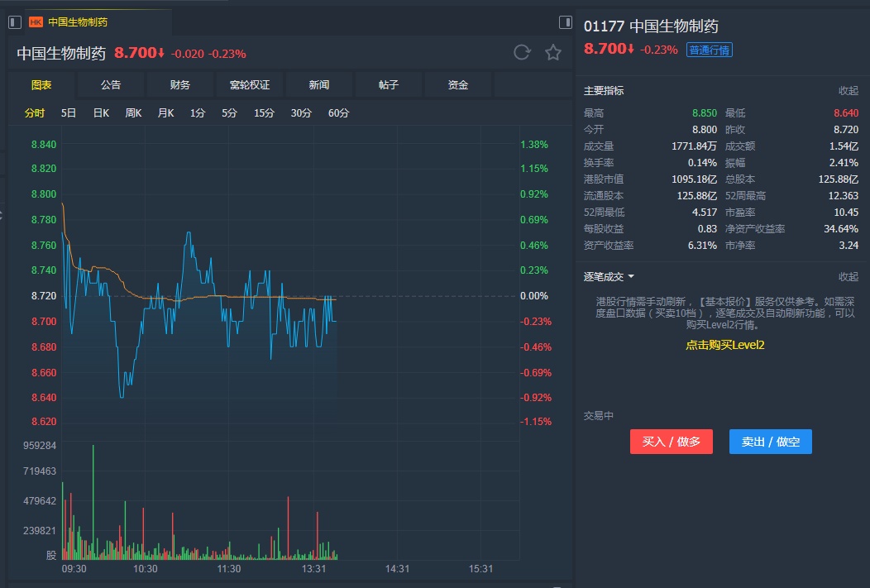
Task: Click the 港股市值 value 1095.18亿
Action: (x=694, y=179)
